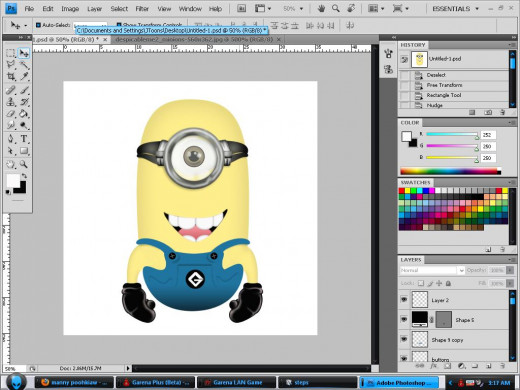Launch Bridge from application bar
This screenshot has width=520, height=390.
(242, 9)
